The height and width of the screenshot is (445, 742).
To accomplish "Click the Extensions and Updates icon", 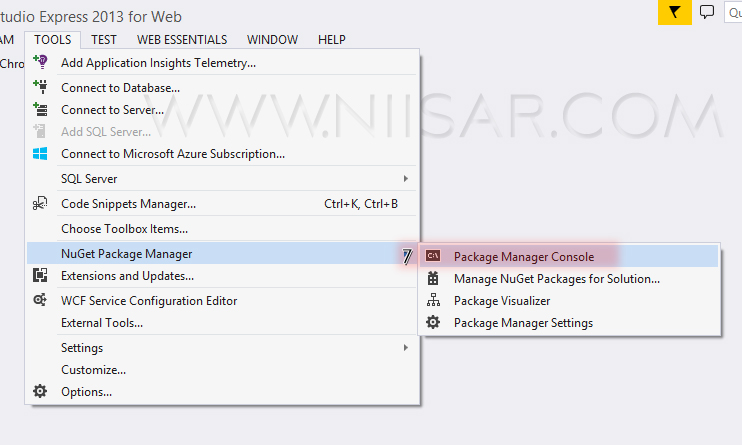I will 40,275.
